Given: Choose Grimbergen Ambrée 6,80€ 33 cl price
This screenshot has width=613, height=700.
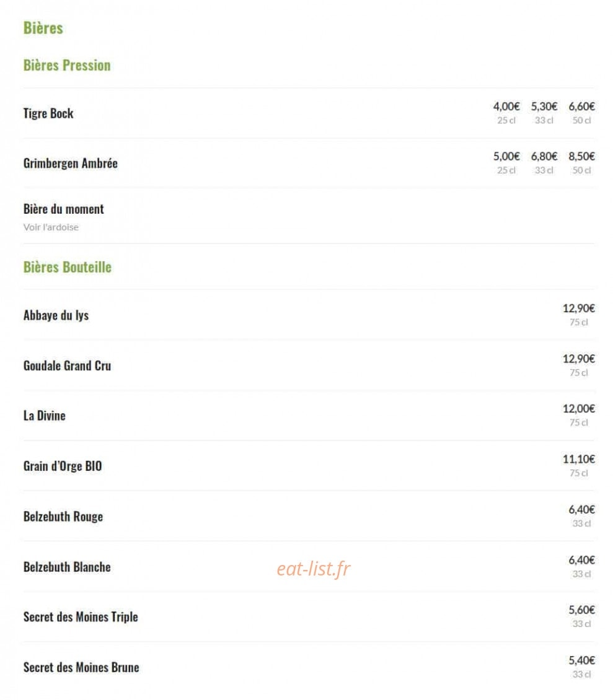Looking at the screenshot, I should coord(544,163).
